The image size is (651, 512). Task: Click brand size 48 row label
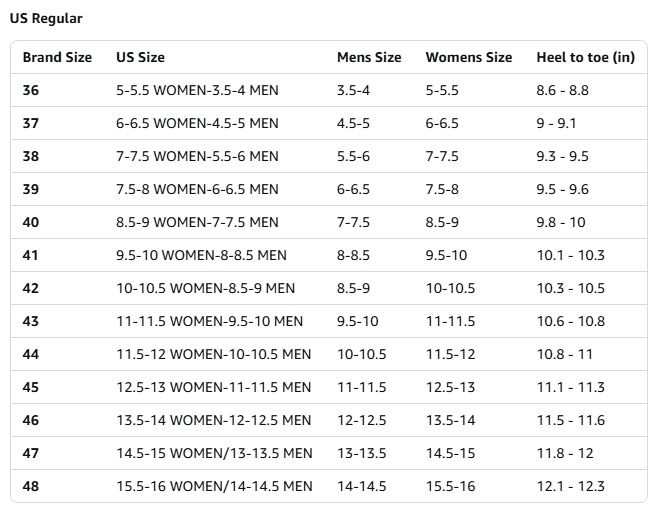31,486
